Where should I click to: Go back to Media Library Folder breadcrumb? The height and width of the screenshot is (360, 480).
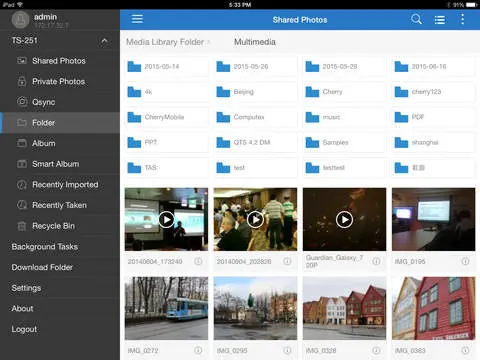tap(165, 42)
